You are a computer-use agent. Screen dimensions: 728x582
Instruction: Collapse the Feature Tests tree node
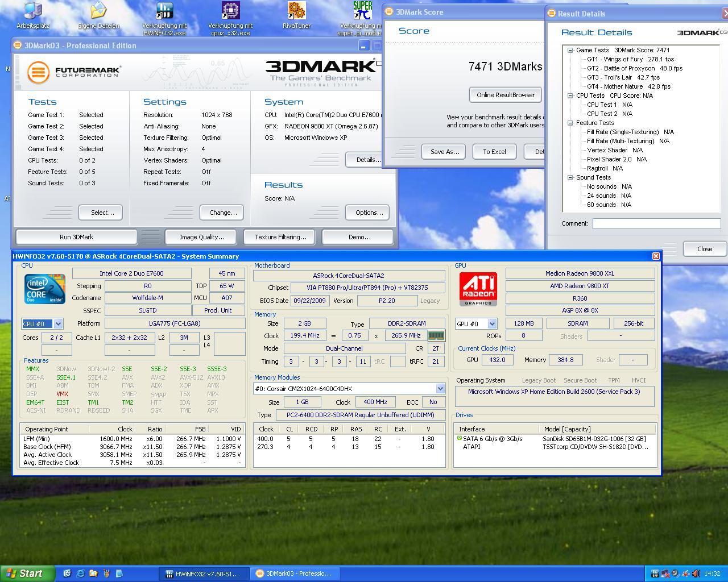pos(570,123)
